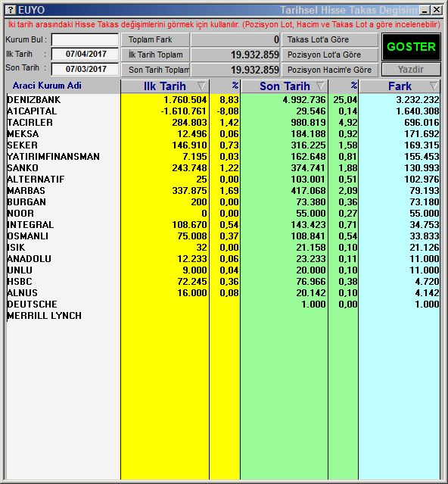Minimize the EUYO window
This screenshot has height=484, width=448.
click(x=425, y=10)
